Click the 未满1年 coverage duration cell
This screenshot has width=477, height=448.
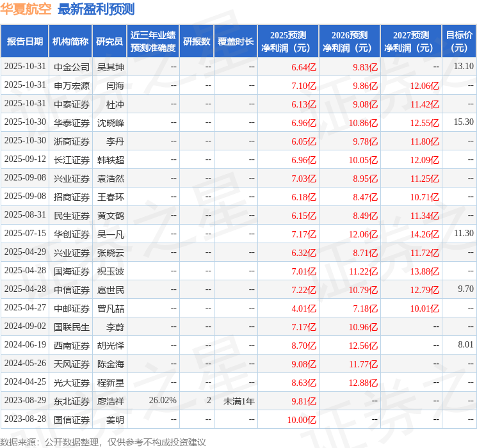click(239, 401)
